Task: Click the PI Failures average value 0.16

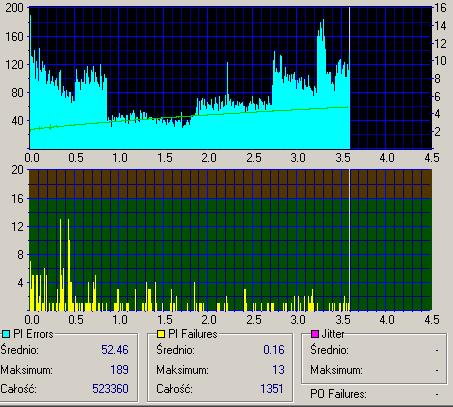Action: pos(274,350)
